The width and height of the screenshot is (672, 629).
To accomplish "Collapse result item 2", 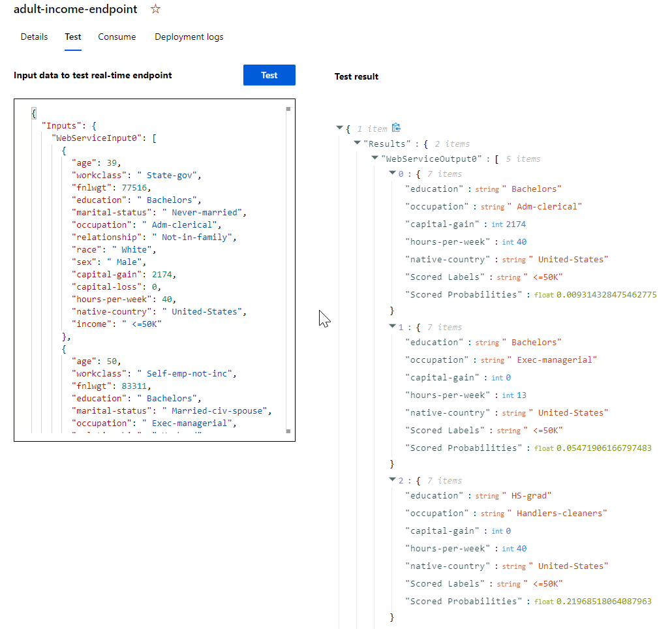I will [x=392, y=480].
